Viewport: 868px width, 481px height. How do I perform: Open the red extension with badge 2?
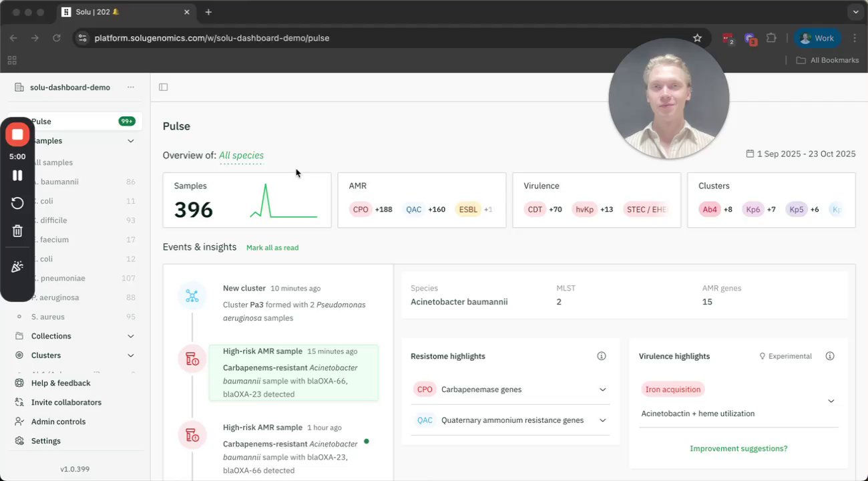pyautogui.click(x=728, y=39)
